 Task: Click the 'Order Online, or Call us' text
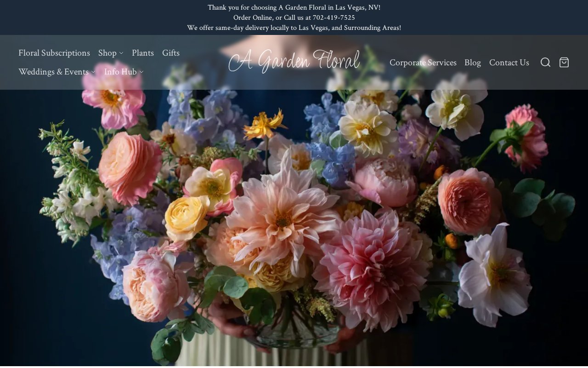(294, 17)
